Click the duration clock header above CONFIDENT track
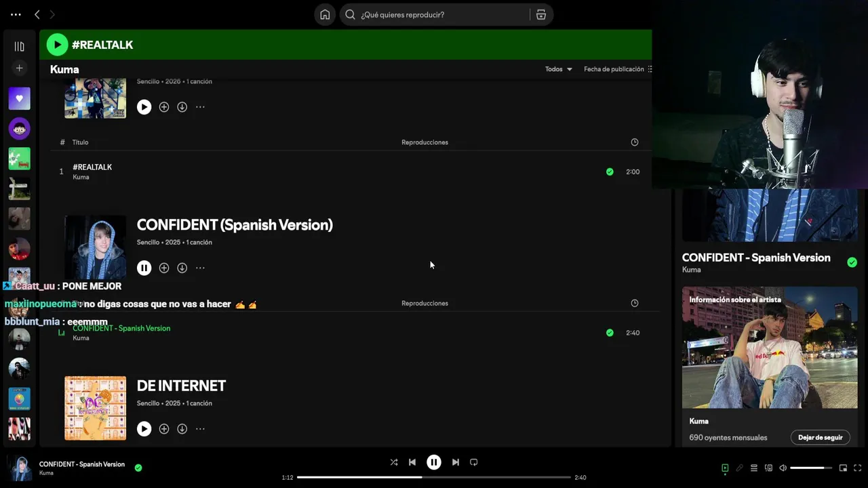 tap(635, 304)
